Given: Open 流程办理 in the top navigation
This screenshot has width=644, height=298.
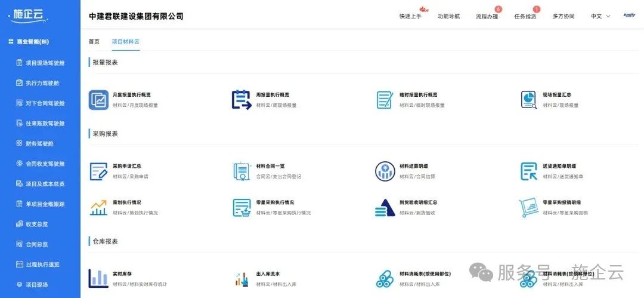Looking at the screenshot, I should click(x=487, y=16).
